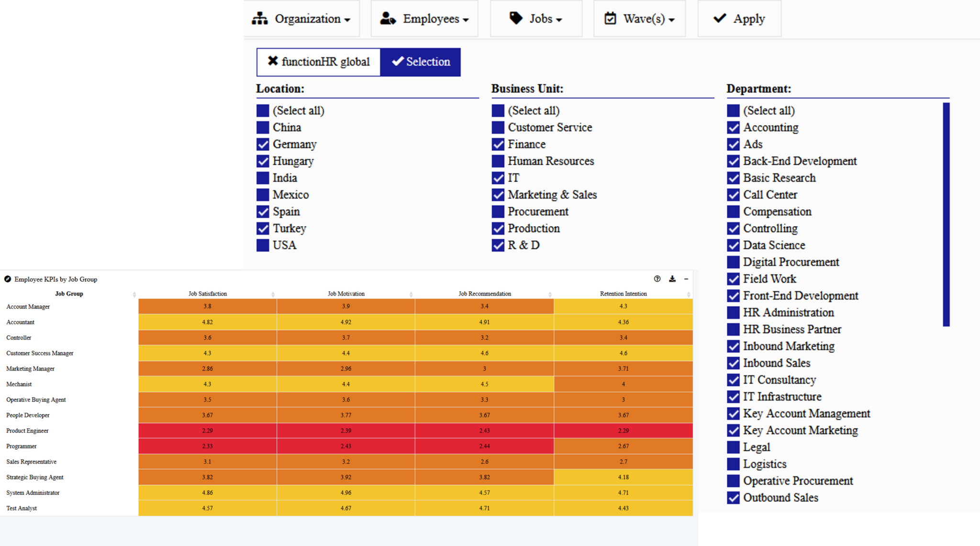
Task: Click the compass icon beside Employee KPIs title
Action: (7, 279)
